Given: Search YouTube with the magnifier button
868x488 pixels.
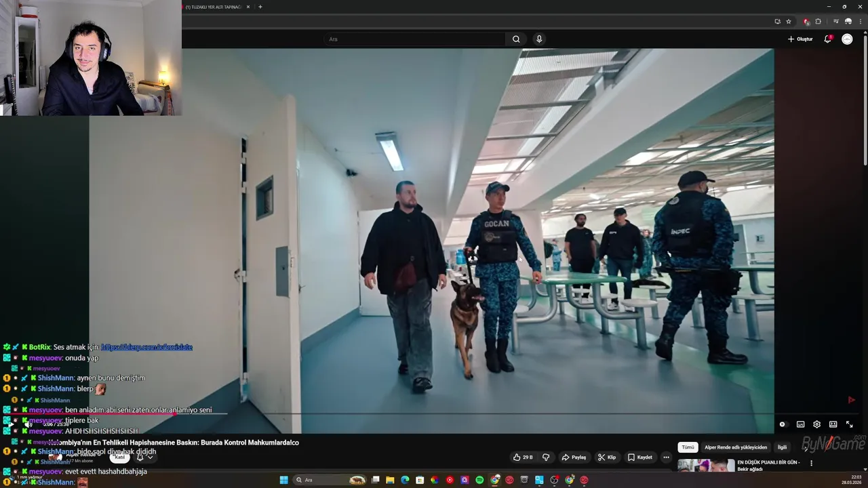Looking at the screenshot, I should (x=516, y=39).
